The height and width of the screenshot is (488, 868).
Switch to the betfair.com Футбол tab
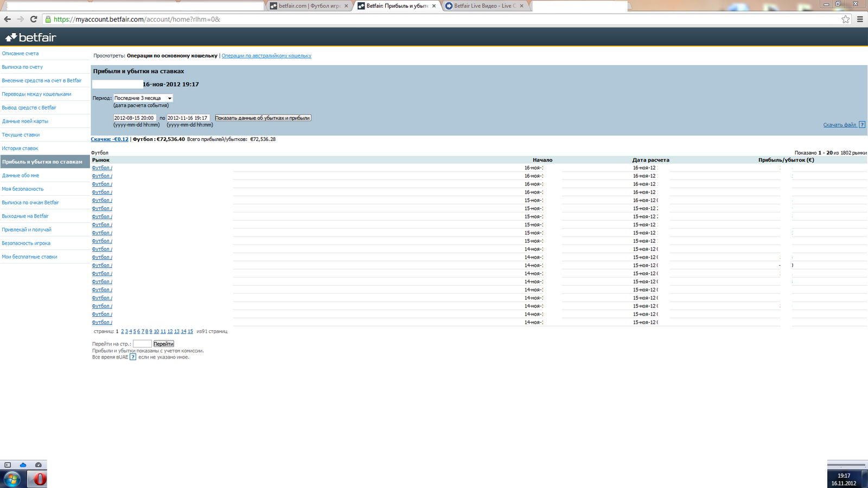(x=309, y=6)
